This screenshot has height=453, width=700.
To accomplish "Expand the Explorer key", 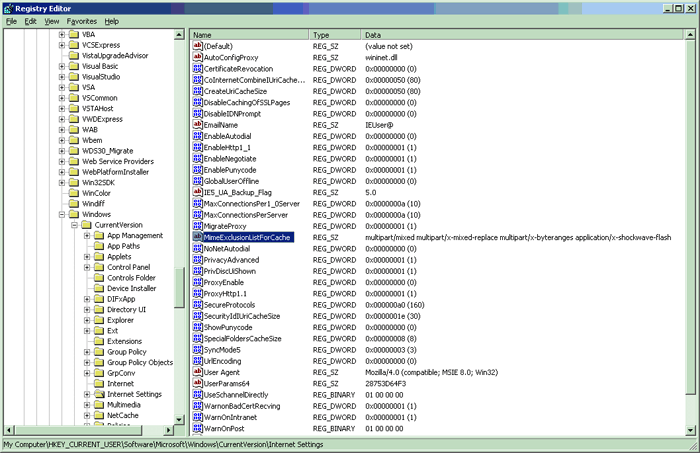I will tap(87, 320).
